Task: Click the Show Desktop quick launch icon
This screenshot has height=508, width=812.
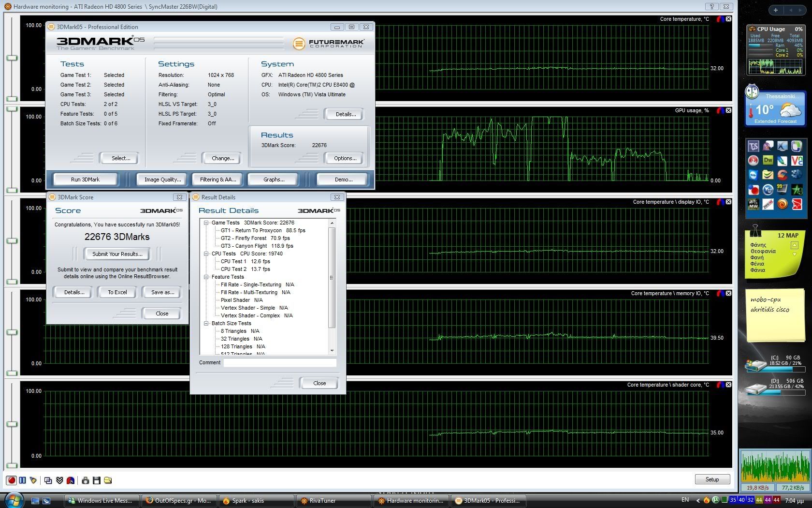Action: tap(35, 501)
